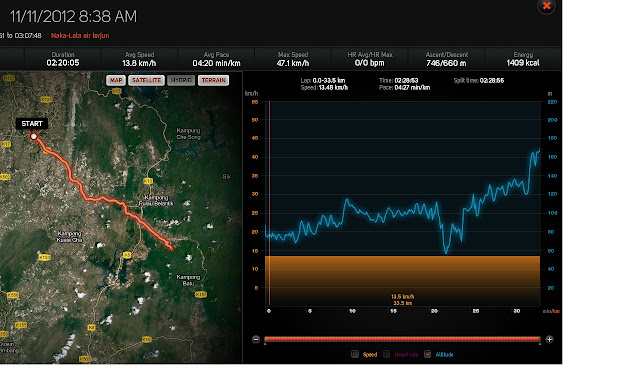Uncheck the Altitude checkbox
640x378 pixels.
427,354
